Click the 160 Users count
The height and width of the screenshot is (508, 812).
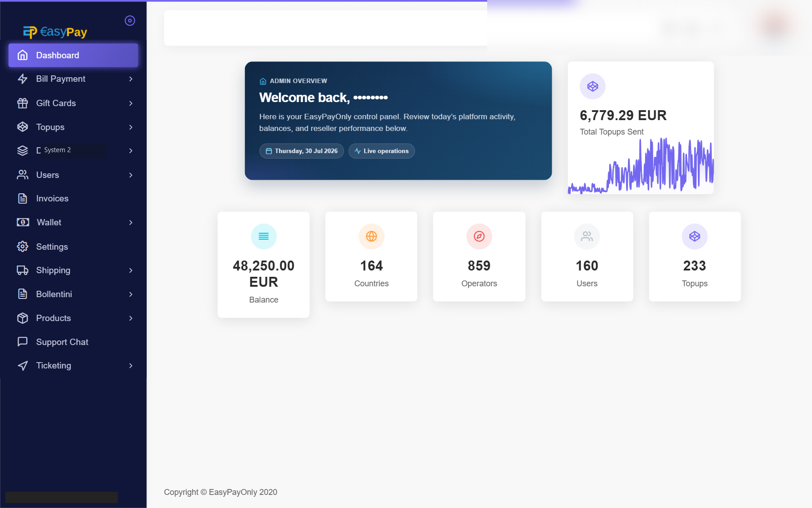[x=587, y=266]
